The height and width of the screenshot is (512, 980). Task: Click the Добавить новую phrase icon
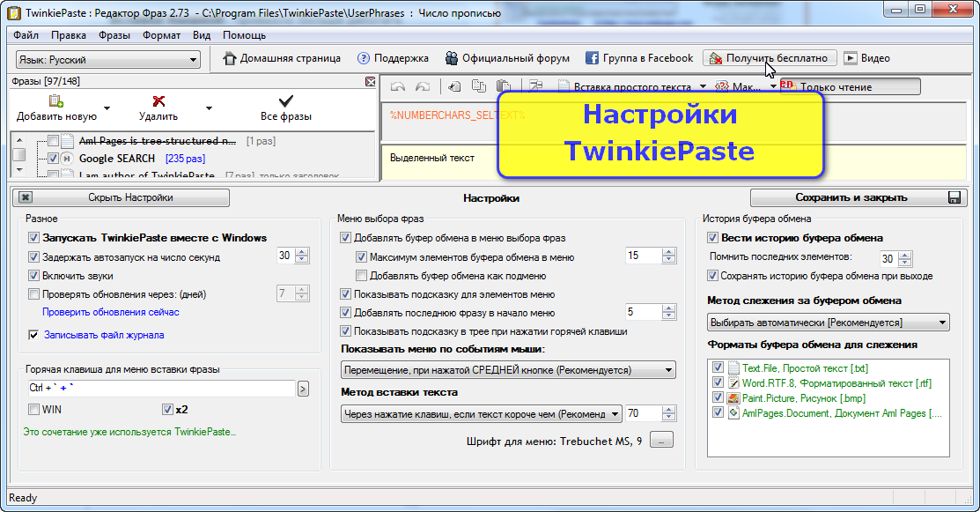(56, 101)
